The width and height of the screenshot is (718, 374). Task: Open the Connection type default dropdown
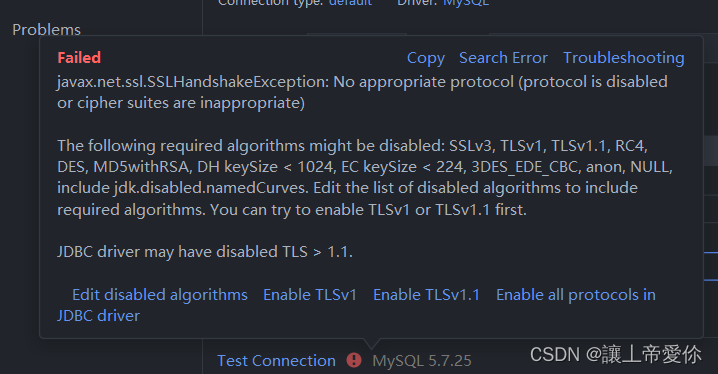point(350,3)
